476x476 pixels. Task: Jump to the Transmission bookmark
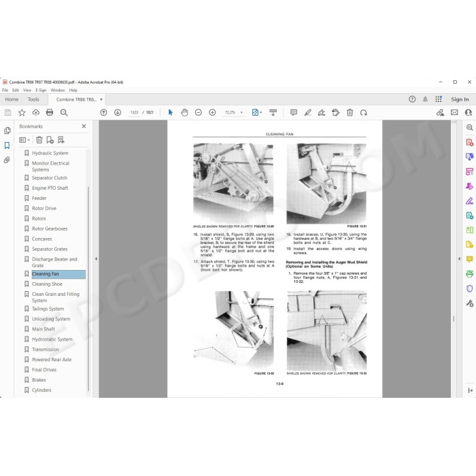coord(46,350)
